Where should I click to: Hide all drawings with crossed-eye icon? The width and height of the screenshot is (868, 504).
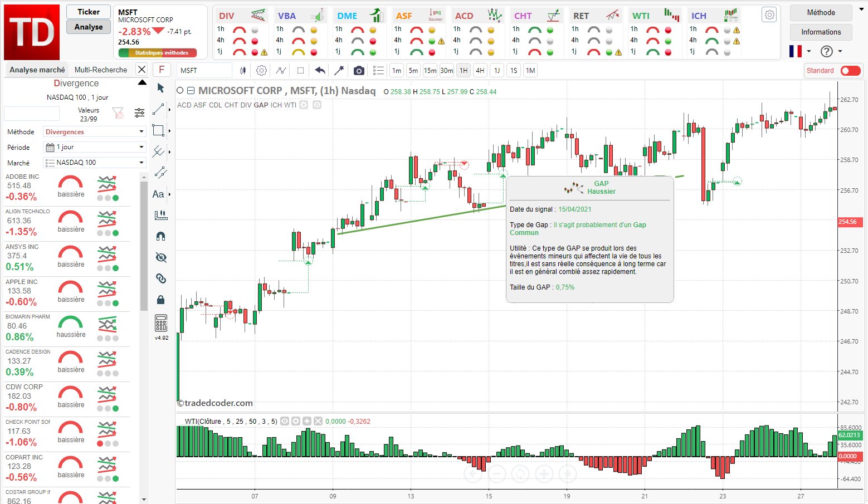coord(160,257)
